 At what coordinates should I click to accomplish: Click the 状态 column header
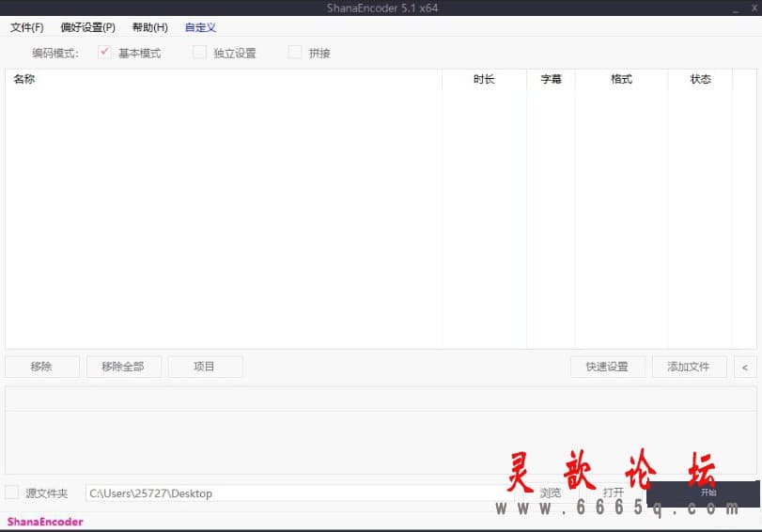[700, 79]
